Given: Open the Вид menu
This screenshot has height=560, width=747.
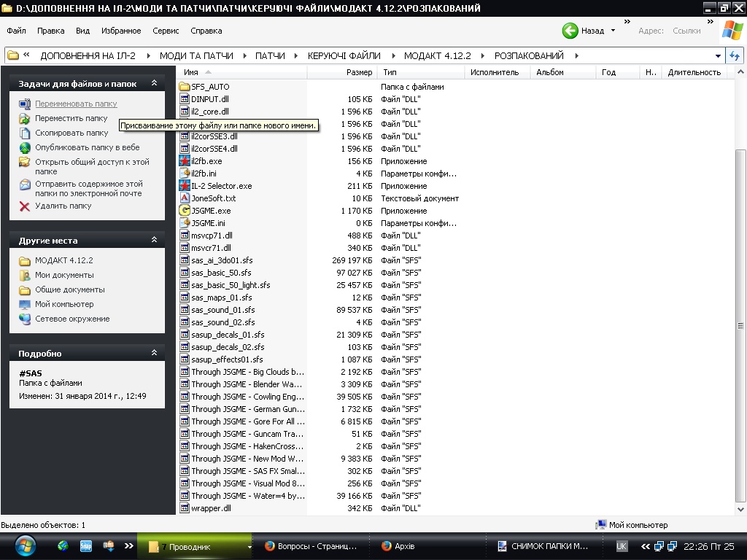Looking at the screenshot, I should pos(82,31).
